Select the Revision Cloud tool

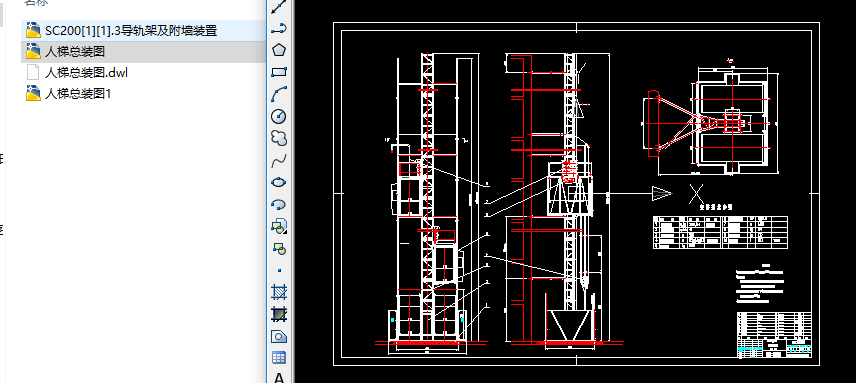coord(279,138)
